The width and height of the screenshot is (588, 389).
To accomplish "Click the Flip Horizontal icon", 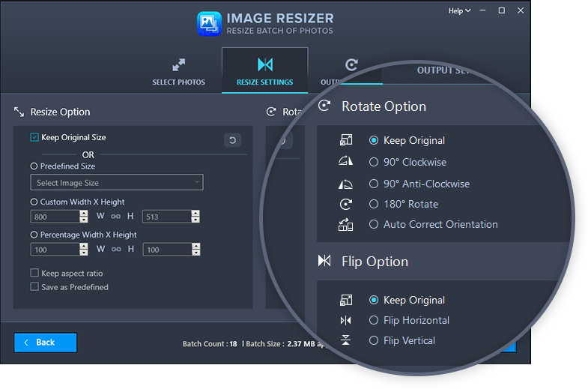I will pyautogui.click(x=346, y=320).
